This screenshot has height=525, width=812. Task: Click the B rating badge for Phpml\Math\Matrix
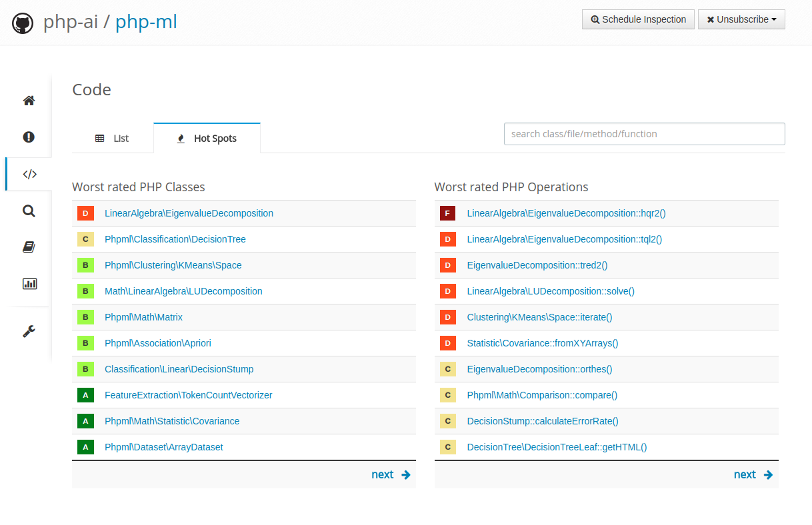[85, 317]
